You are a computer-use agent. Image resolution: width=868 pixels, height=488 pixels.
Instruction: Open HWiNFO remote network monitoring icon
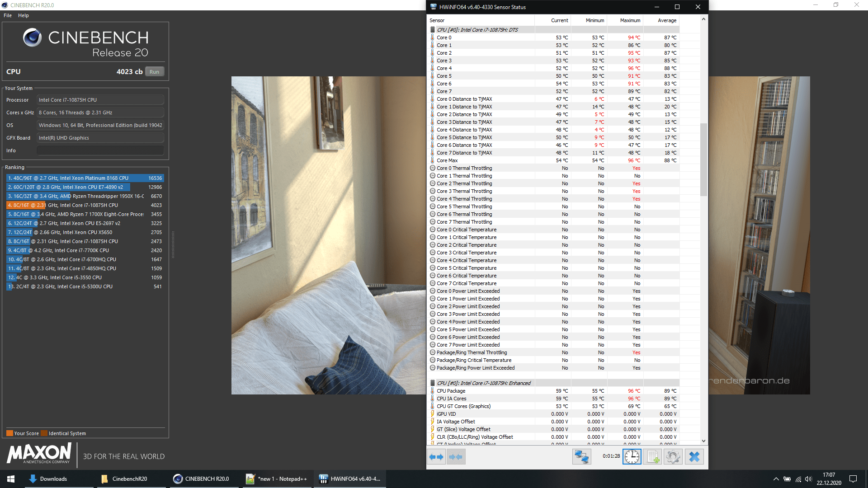[x=581, y=457]
